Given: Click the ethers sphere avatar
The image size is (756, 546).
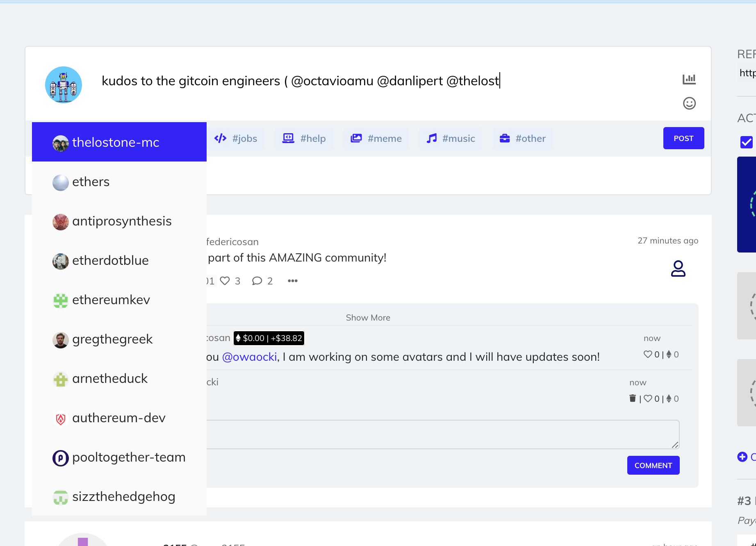Looking at the screenshot, I should pos(61,183).
